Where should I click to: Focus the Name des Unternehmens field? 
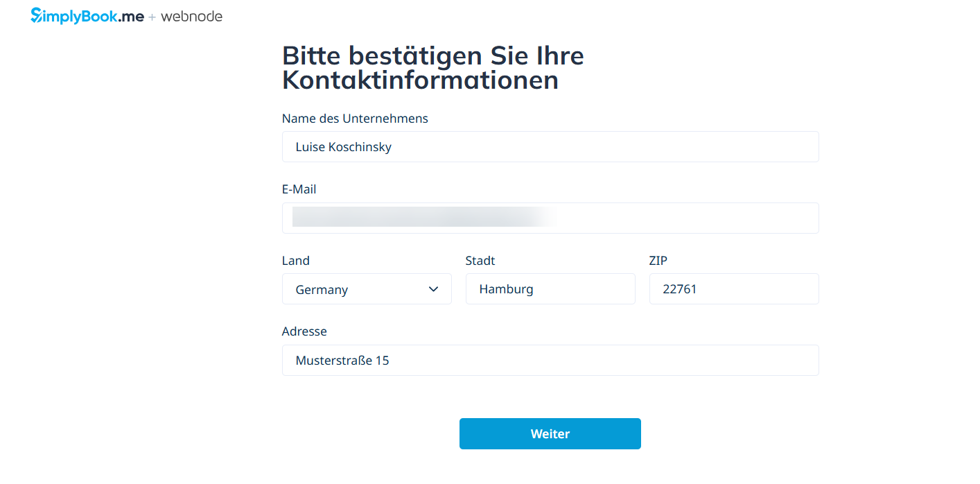[x=550, y=147]
